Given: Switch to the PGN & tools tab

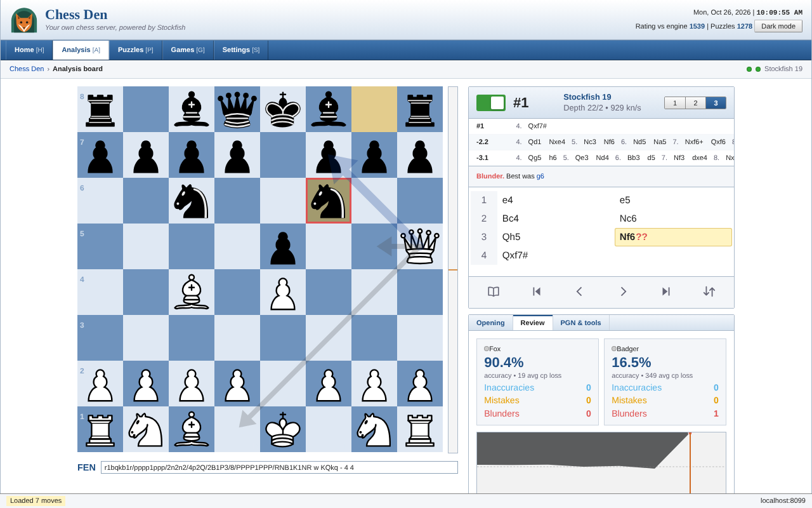Looking at the screenshot, I should click(x=581, y=323).
